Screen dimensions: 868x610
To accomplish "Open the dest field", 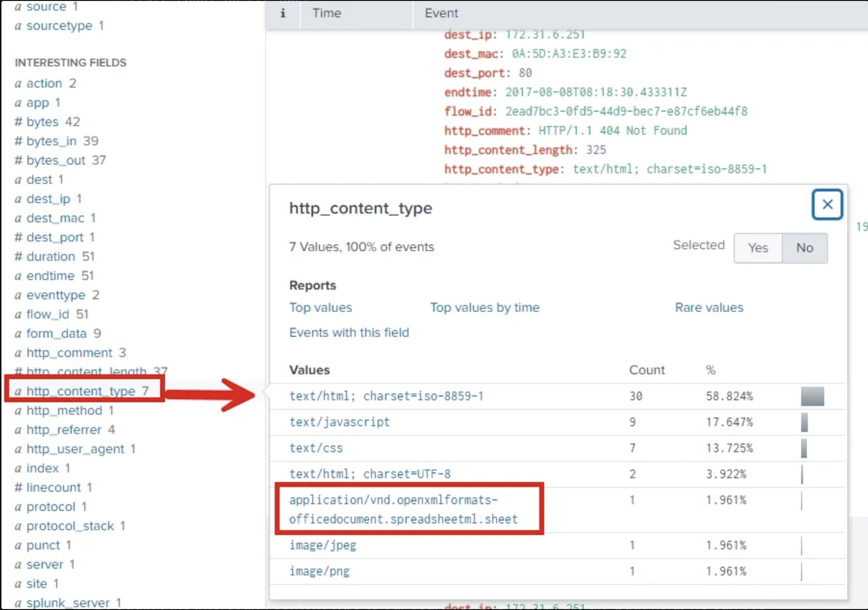I will tap(39, 179).
